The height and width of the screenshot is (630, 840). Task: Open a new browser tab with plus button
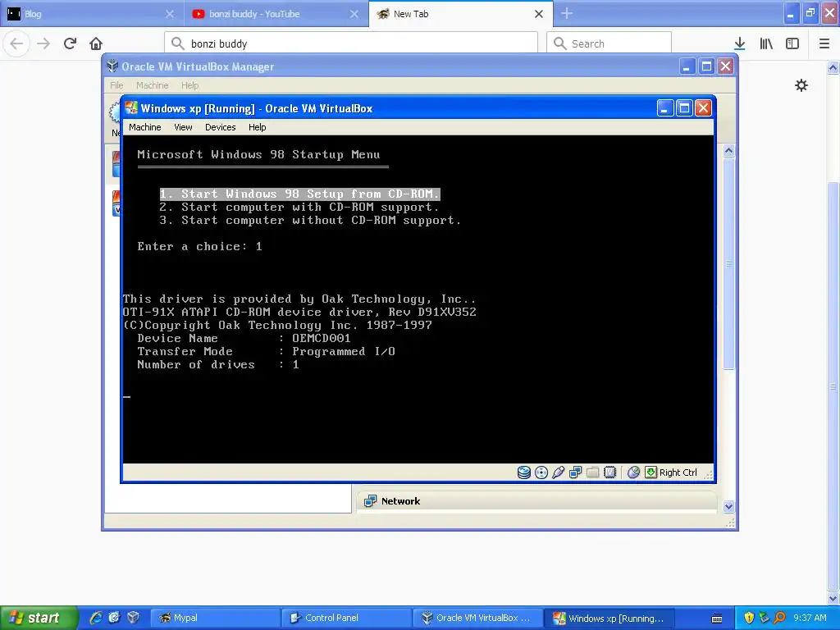coord(567,14)
